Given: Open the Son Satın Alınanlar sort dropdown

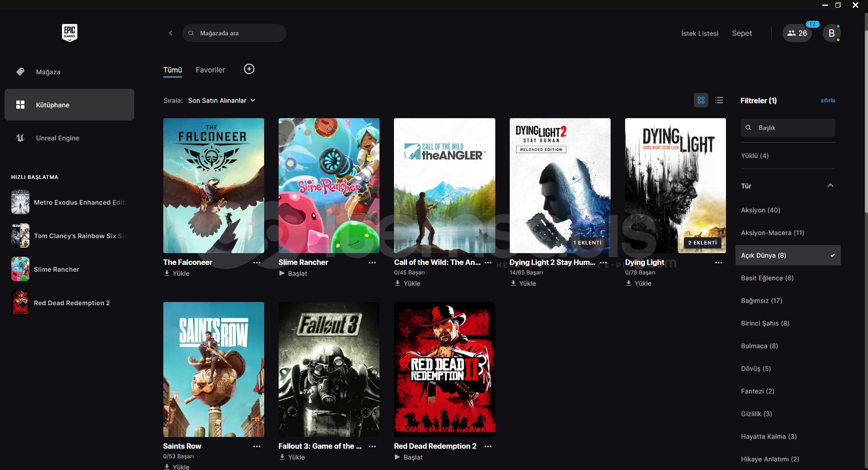Looking at the screenshot, I should coord(222,101).
